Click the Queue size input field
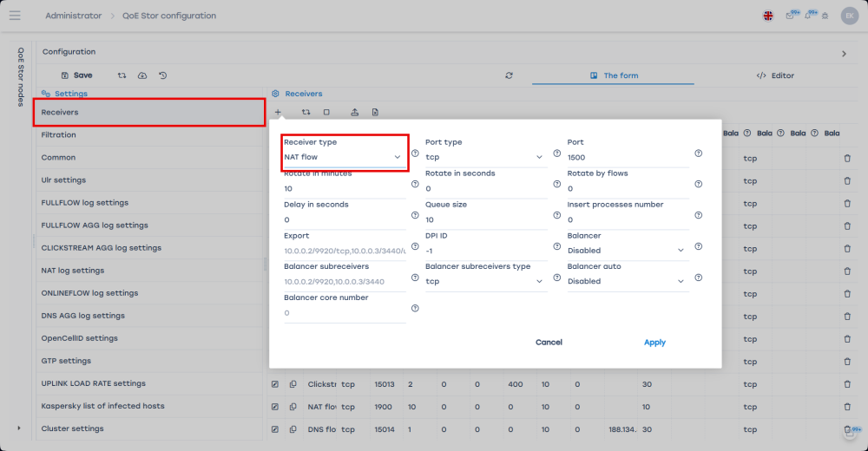This screenshot has height=451, width=868. point(484,219)
